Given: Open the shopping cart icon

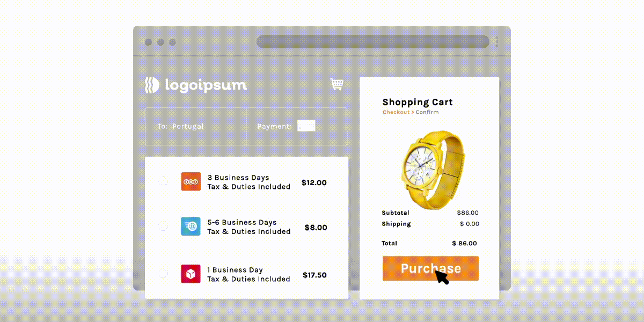Looking at the screenshot, I should pos(336,84).
